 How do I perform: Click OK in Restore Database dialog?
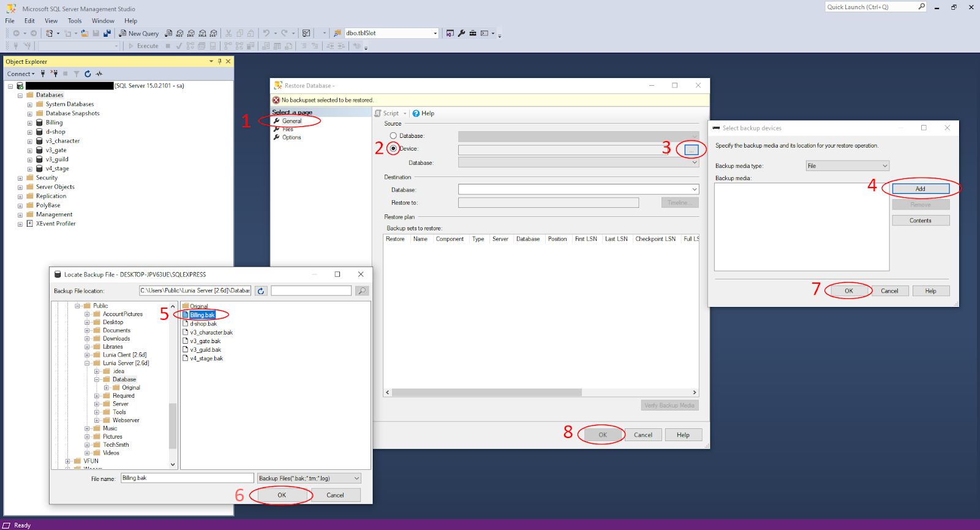point(603,435)
